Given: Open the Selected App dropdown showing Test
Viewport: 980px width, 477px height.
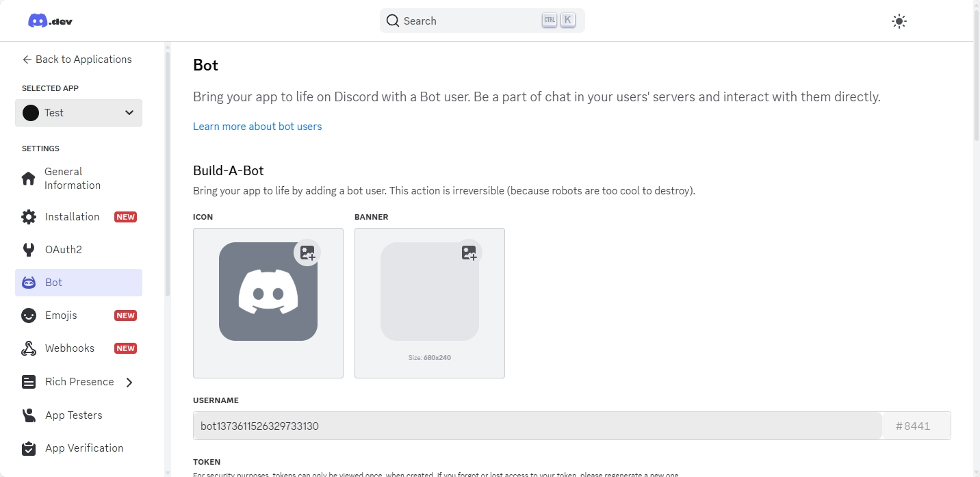Looking at the screenshot, I should pos(79,113).
